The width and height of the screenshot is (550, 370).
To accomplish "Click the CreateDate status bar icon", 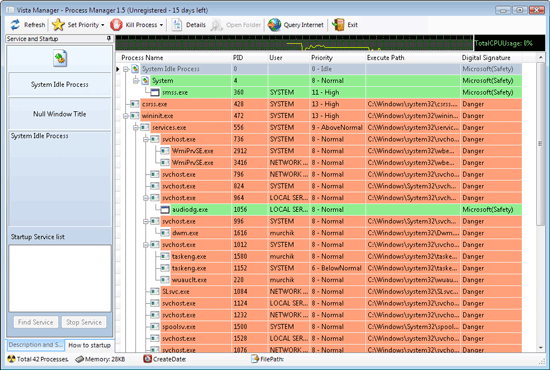I will tap(148, 359).
